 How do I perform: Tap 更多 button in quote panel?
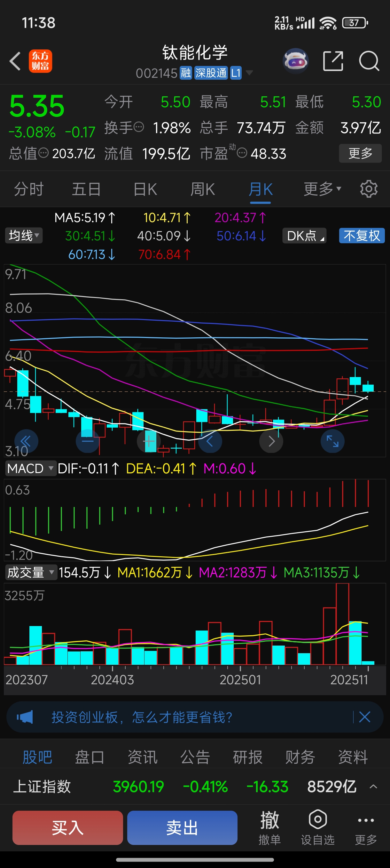360,153
